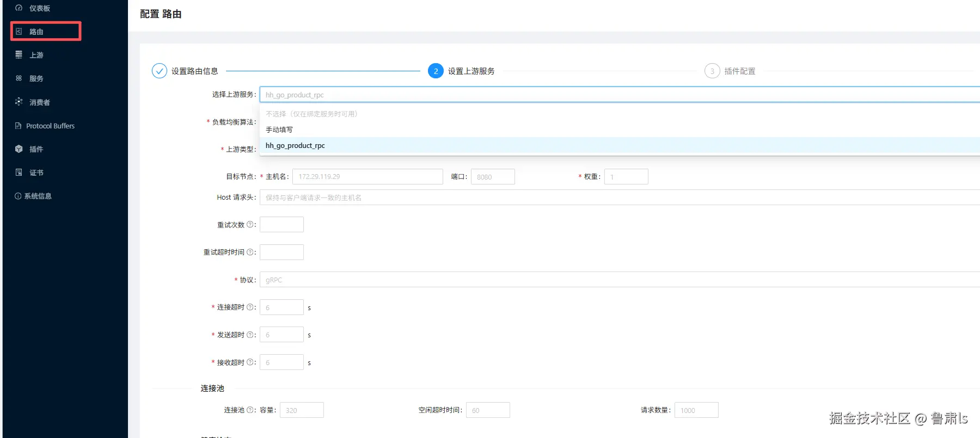This screenshot has width=980, height=438.
Task: Click the 上游类型 label
Action: tap(240, 149)
